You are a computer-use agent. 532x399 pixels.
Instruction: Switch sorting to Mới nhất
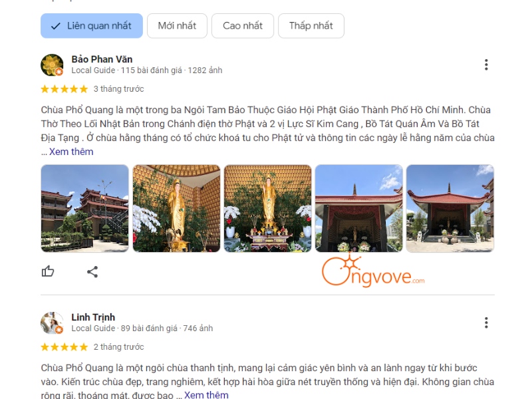point(177,26)
